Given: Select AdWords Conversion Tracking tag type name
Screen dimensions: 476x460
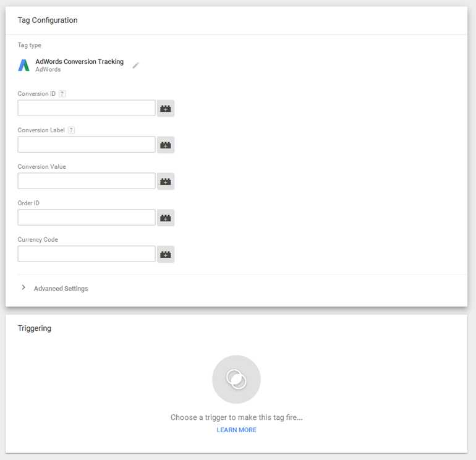Looking at the screenshot, I should tap(79, 62).
